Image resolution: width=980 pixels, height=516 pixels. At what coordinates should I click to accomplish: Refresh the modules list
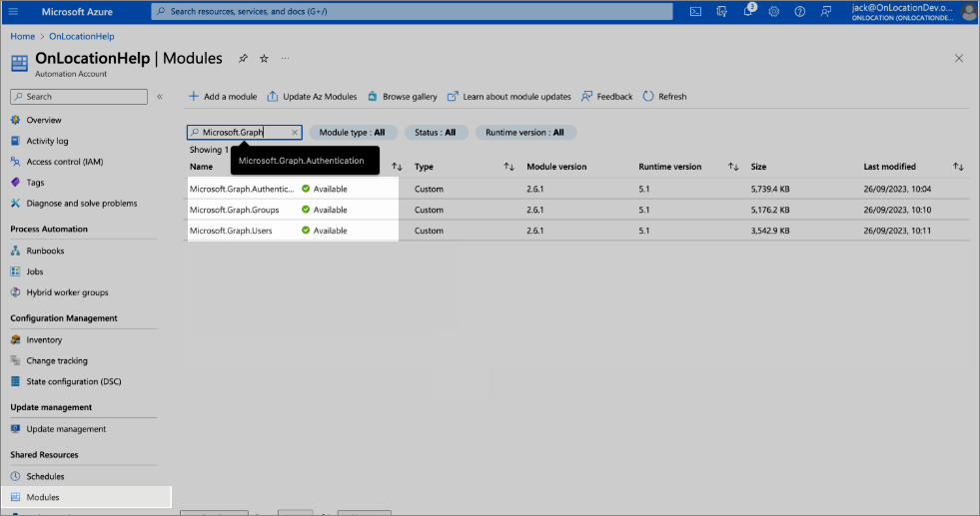664,97
